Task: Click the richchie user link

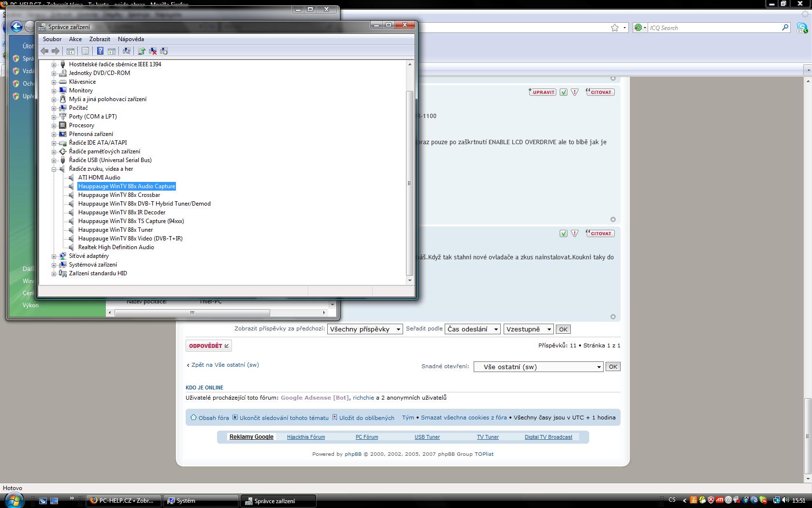Action: click(363, 398)
